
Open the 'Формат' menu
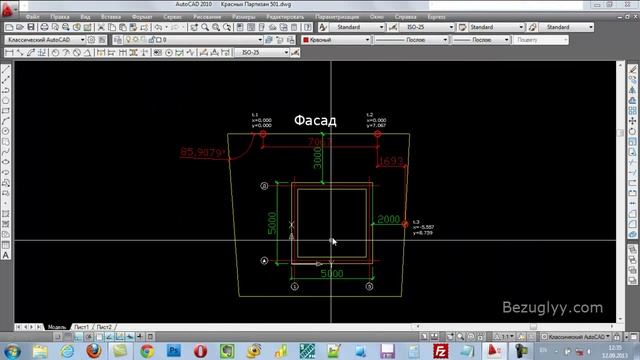point(142,17)
